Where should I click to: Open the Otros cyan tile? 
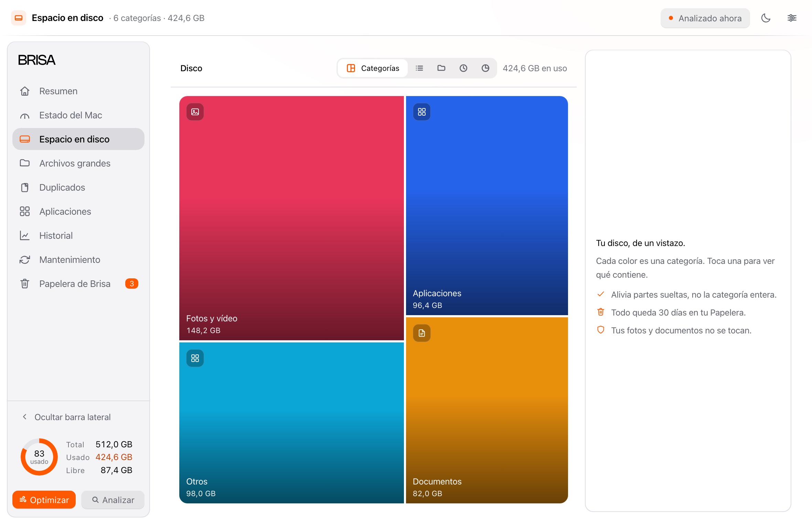pos(291,423)
